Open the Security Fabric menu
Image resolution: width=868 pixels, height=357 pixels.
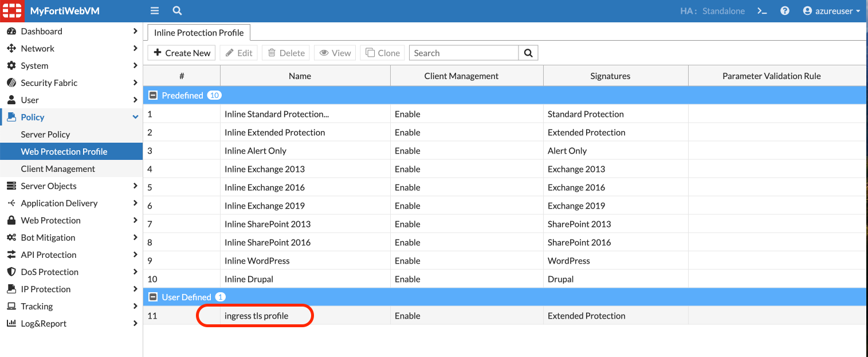point(71,83)
